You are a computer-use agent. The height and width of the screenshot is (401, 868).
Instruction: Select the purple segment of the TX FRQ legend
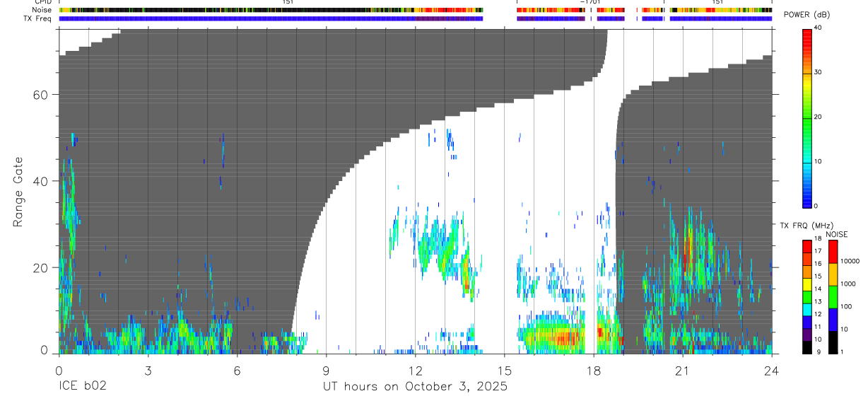coord(807,335)
